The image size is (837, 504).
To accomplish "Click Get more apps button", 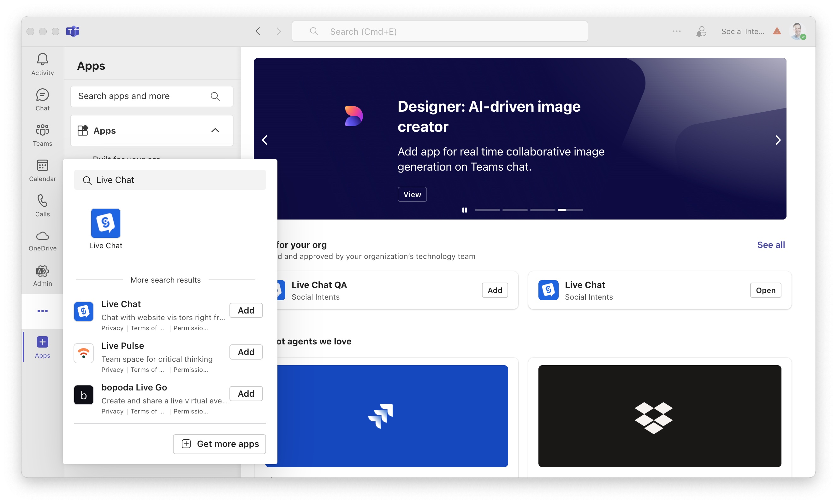I will click(x=219, y=444).
